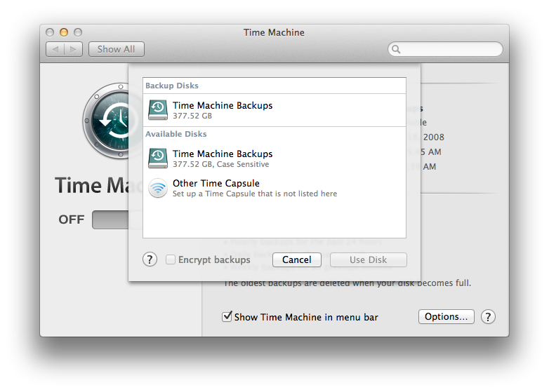Open help via bottom-right question mark button
The image size is (549, 392).
click(x=488, y=317)
